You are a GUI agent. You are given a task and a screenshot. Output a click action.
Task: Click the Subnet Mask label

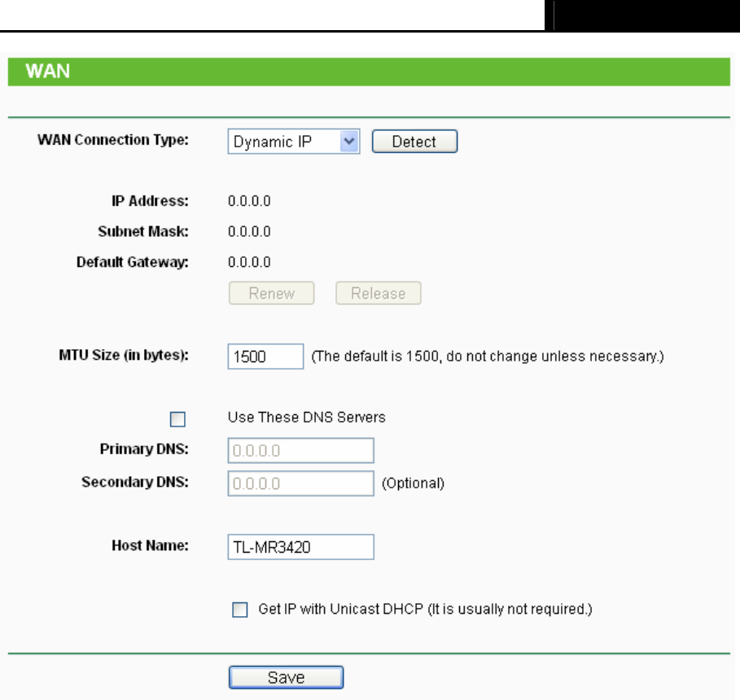click(143, 232)
